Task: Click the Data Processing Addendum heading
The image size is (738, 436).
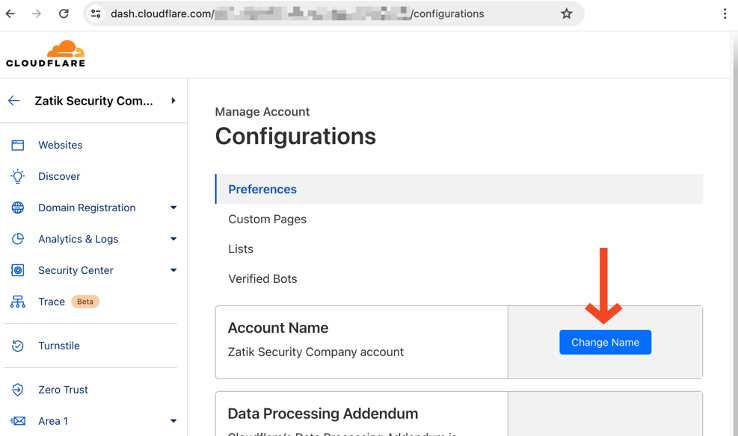Action: point(323,413)
